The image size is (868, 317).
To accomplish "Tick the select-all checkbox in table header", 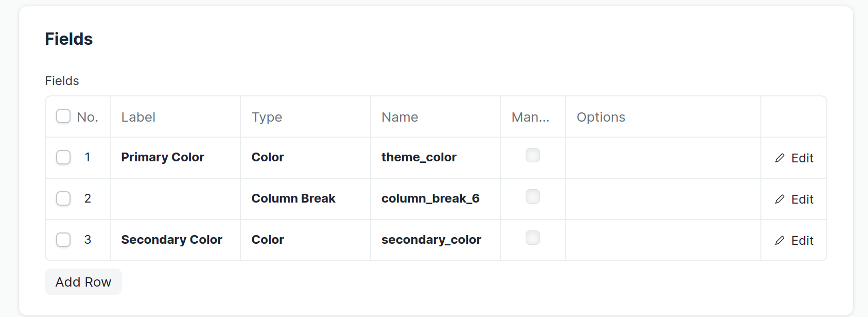I will point(63,116).
